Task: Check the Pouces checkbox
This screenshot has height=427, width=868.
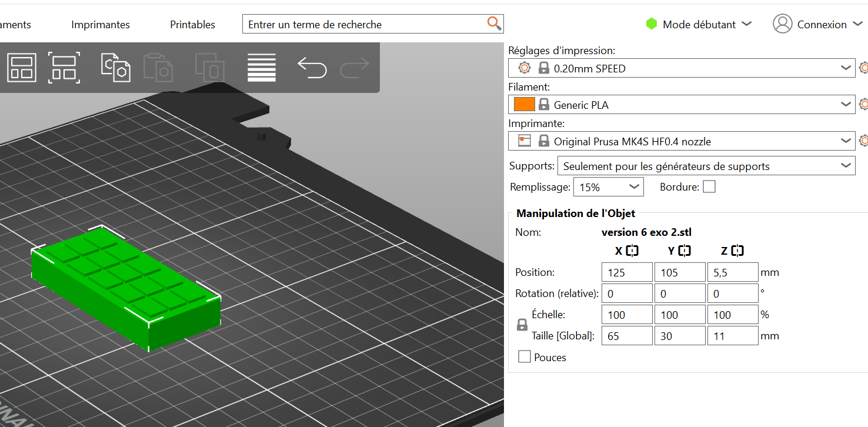Action: 525,357
